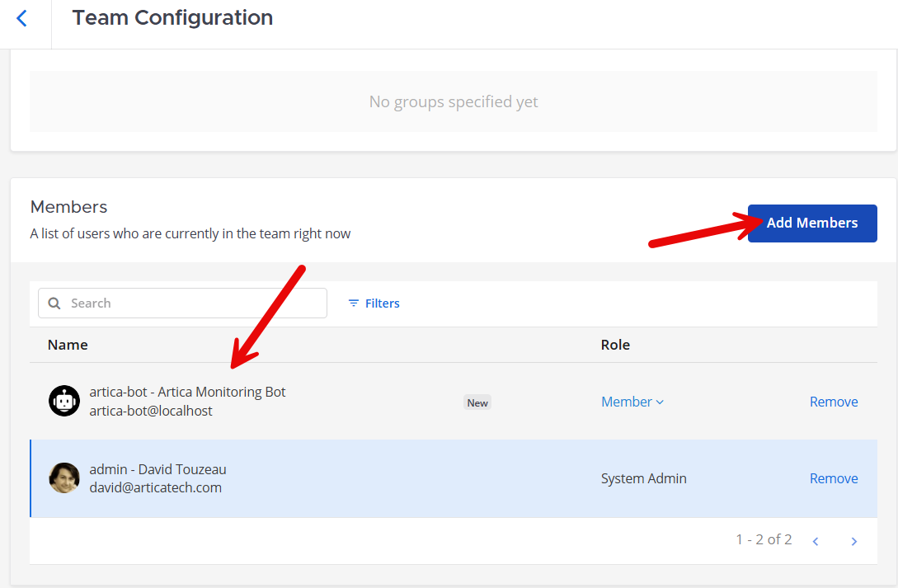The width and height of the screenshot is (898, 588).
Task: Click the david@articatech.com email text
Action: (155, 487)
